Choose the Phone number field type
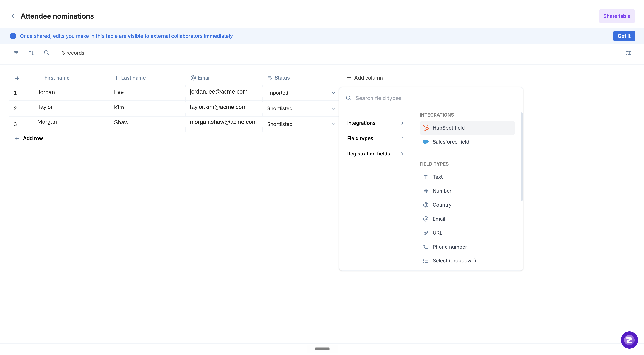 click(467, 247)
